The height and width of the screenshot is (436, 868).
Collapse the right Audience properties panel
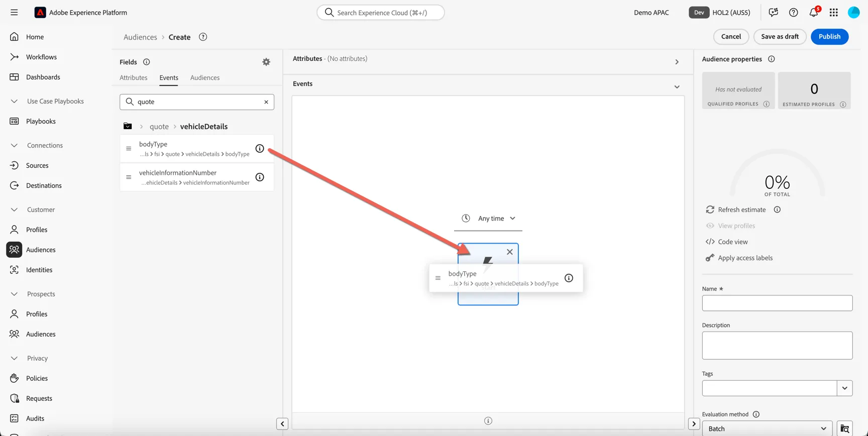(694, 424)
